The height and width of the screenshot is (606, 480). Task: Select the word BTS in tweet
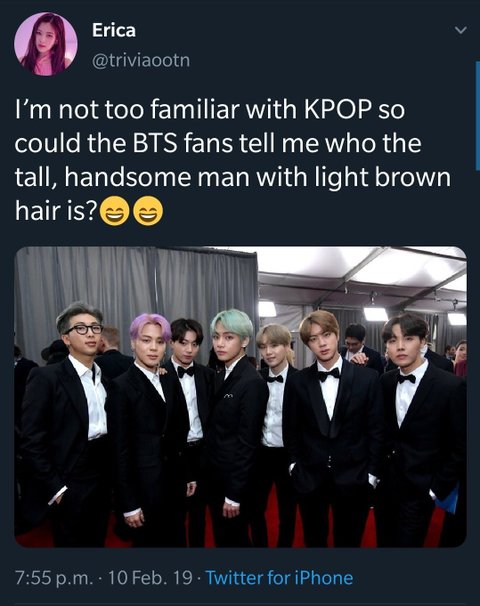click(x=155, y=143)
